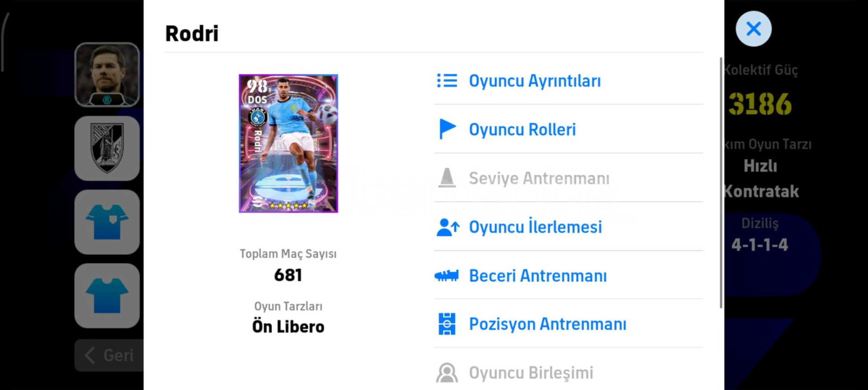Click the football boot icon
This screenshot has width=868, height=390.
[x=447, y=276]
